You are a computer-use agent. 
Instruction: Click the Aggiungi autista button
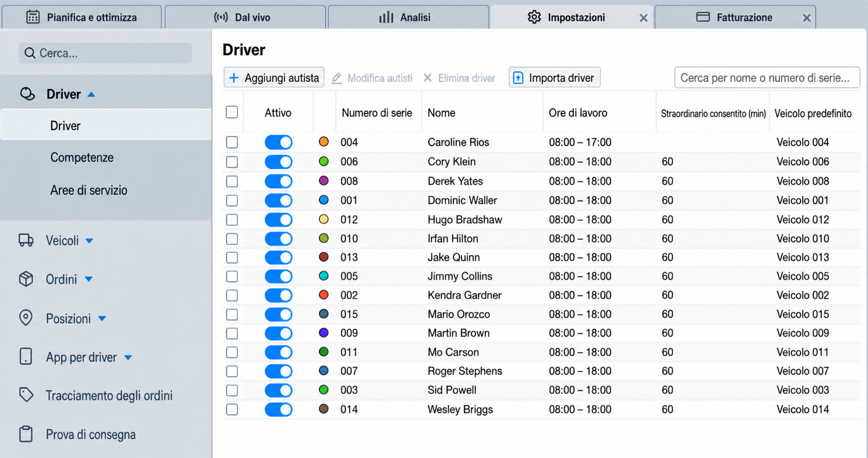(274, 78)
